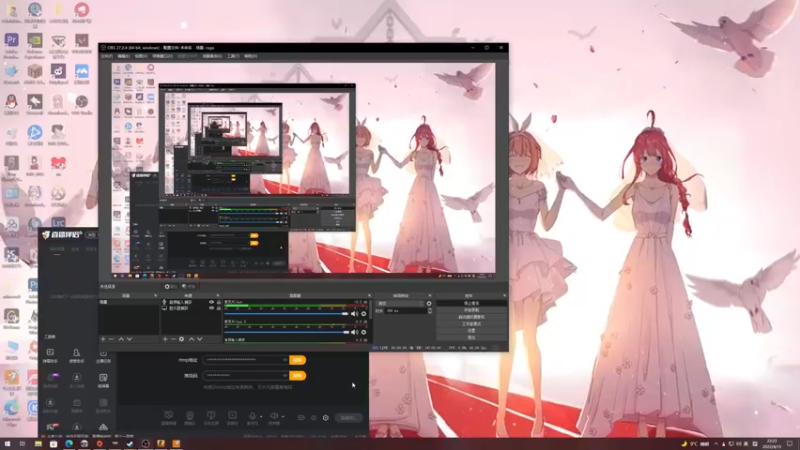Hide the audio input capture source
Screen dimensions: 800x450
[x=211, y=303]
